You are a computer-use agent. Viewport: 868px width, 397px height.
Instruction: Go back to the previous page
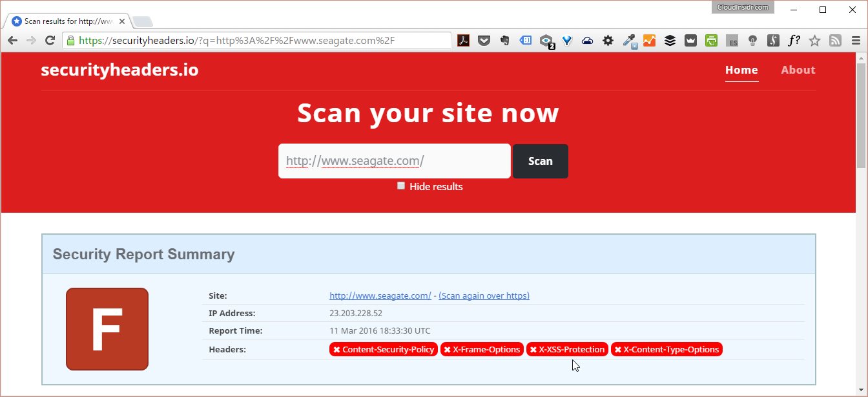(12, 41)
